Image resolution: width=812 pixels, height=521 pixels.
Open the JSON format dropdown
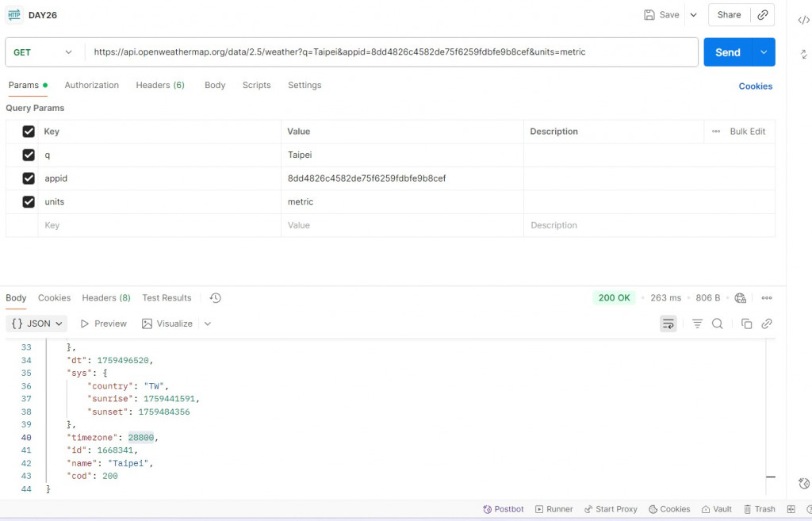coord(36,324)
